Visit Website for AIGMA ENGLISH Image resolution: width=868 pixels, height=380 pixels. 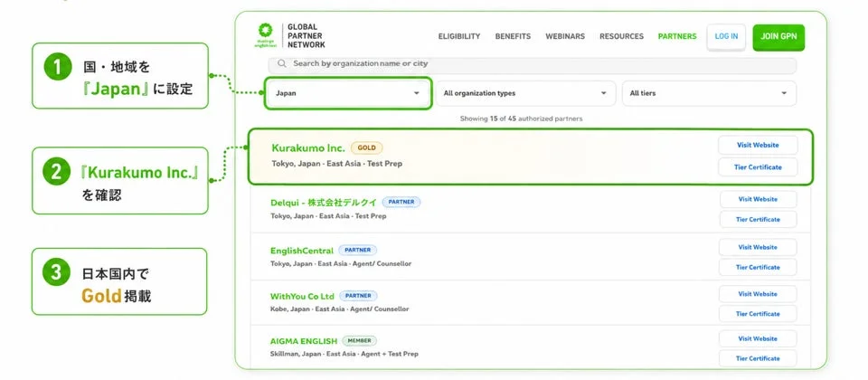(758, 339)
